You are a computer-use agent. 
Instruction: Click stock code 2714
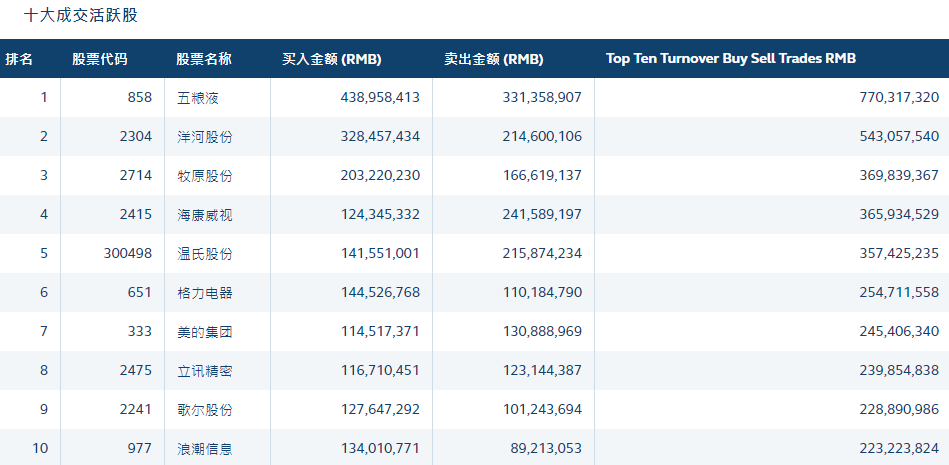tap(136, 176)
